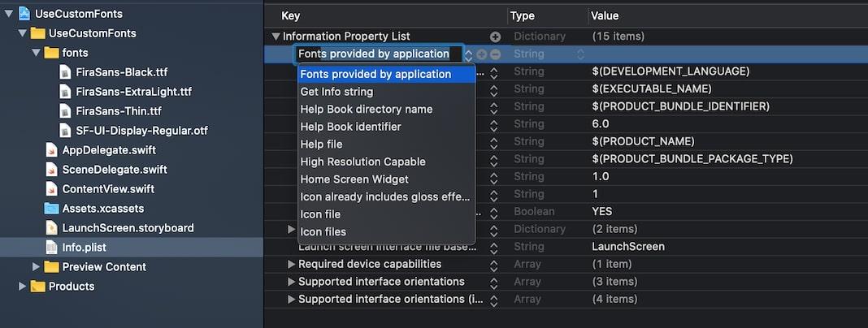This screenshot has height=328, width=868.
Task: Expand the Preview Content folder
Action: coord(36,267)
